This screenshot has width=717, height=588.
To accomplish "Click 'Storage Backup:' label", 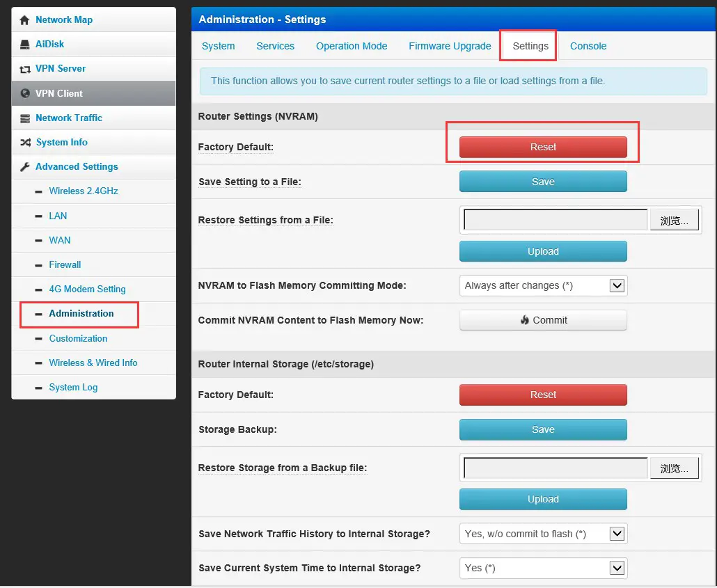I will click(238, 430).
